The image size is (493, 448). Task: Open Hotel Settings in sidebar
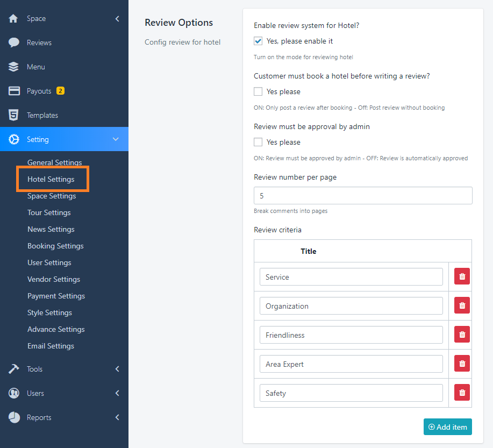click(51, 179)
